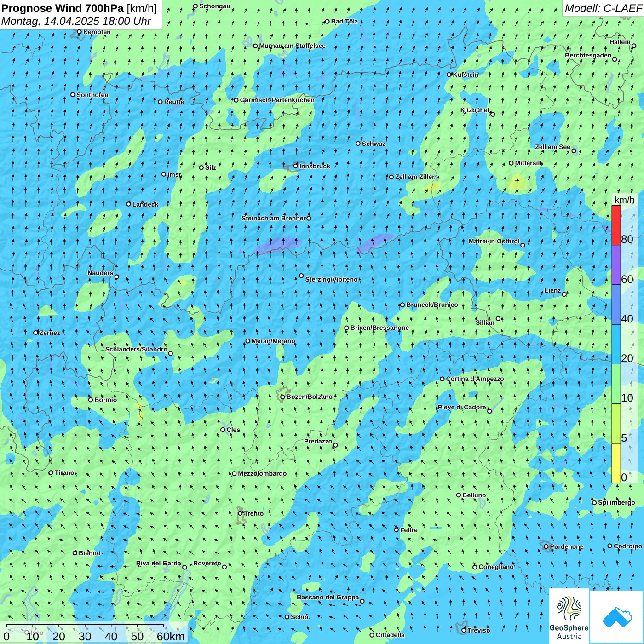Screen dimensions: 644x644
Task: Select the Predazzo label
Action: (x=318, y=441)
